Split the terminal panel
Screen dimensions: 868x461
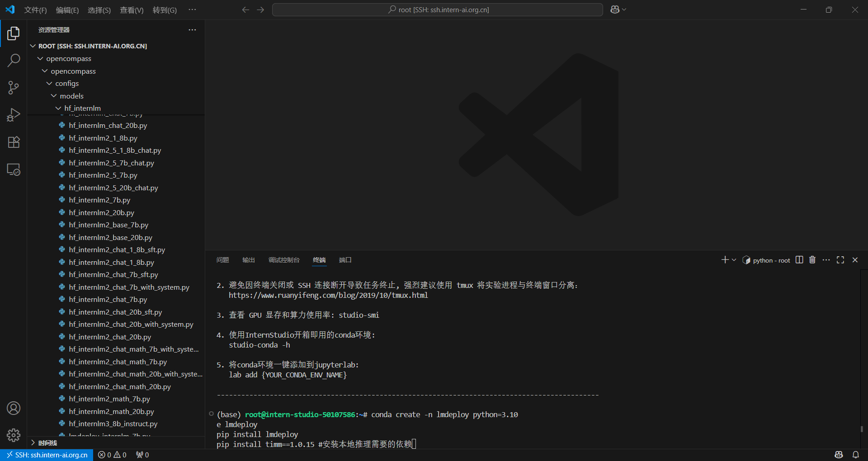799,260
